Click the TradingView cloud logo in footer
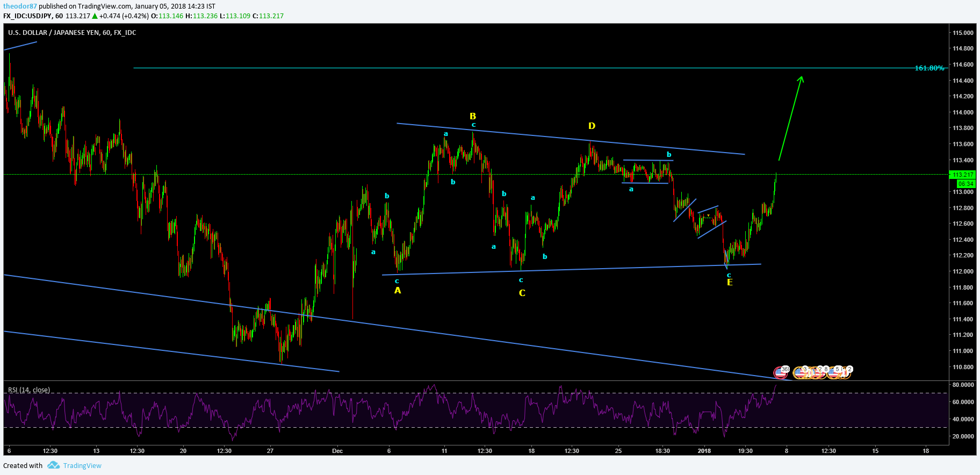Viewport: 980px width, 475px height. pyautogui.click(x=53, y=465)
